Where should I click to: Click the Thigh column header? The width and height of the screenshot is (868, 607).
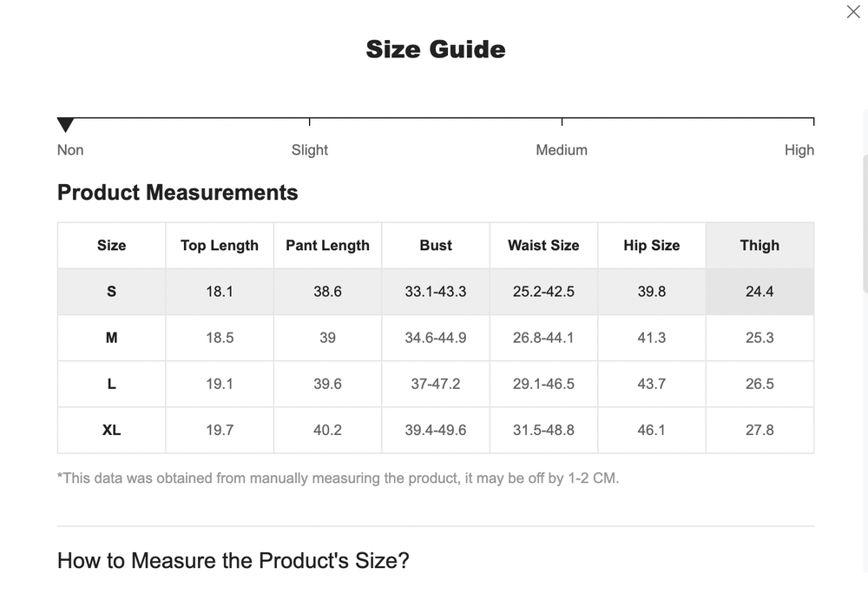(x=759, y=245)
